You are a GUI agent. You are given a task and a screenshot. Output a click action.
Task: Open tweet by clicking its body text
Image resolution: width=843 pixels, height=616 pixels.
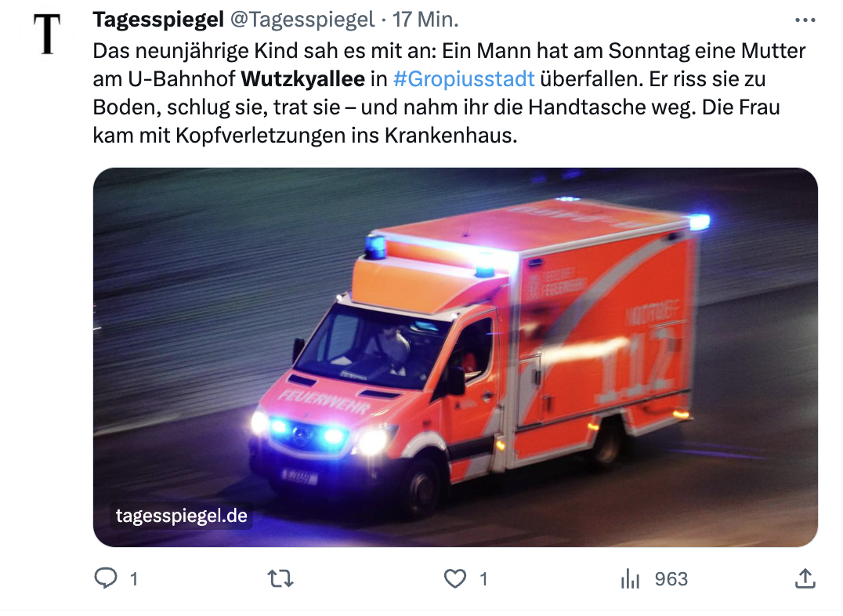pyautogui.click(x=450, y=93)
